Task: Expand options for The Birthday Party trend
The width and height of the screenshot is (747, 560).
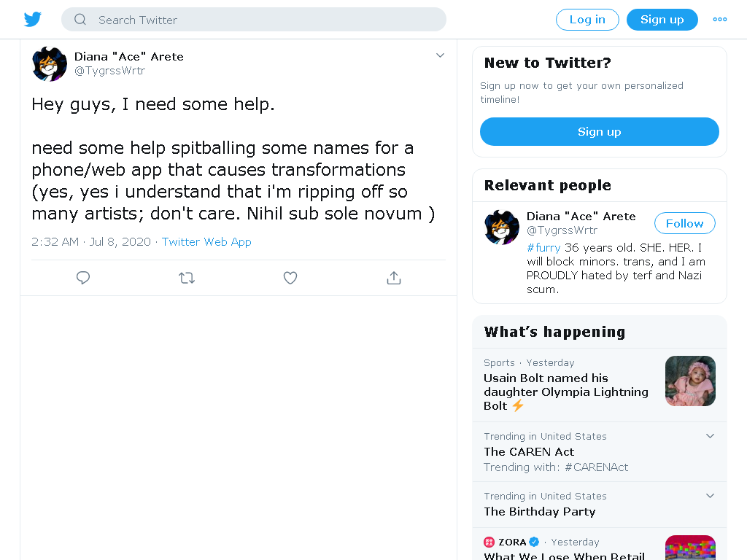Action: click(x=710, y=496)
